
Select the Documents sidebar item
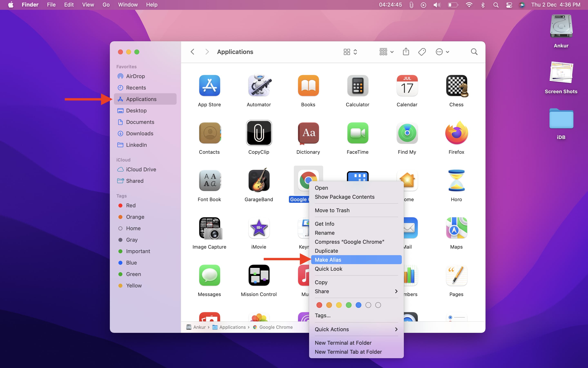coord(145,122)
